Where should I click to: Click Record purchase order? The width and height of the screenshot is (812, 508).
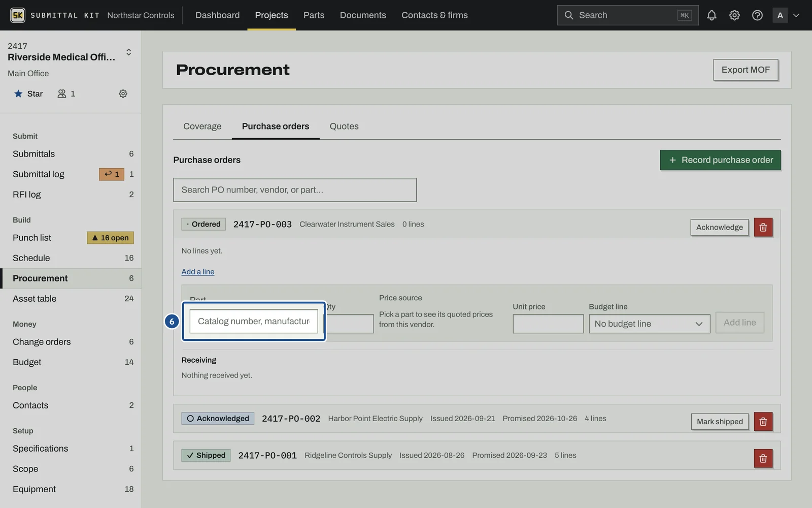point(720,160)
